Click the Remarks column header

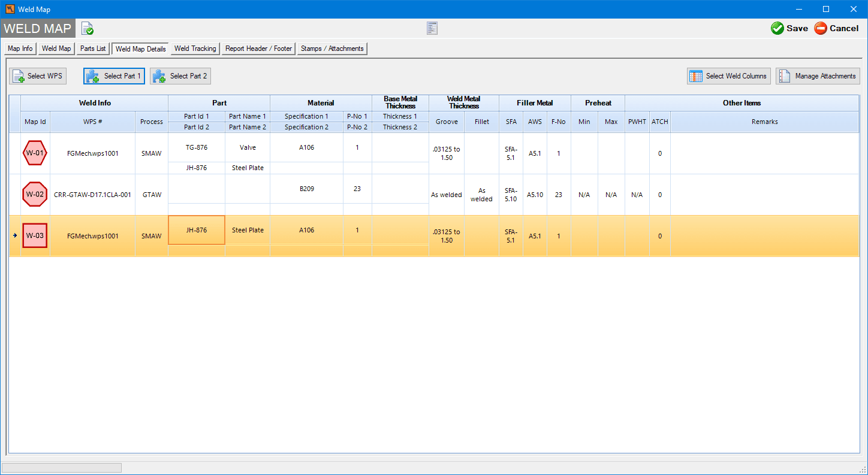(x=765, y=122)
